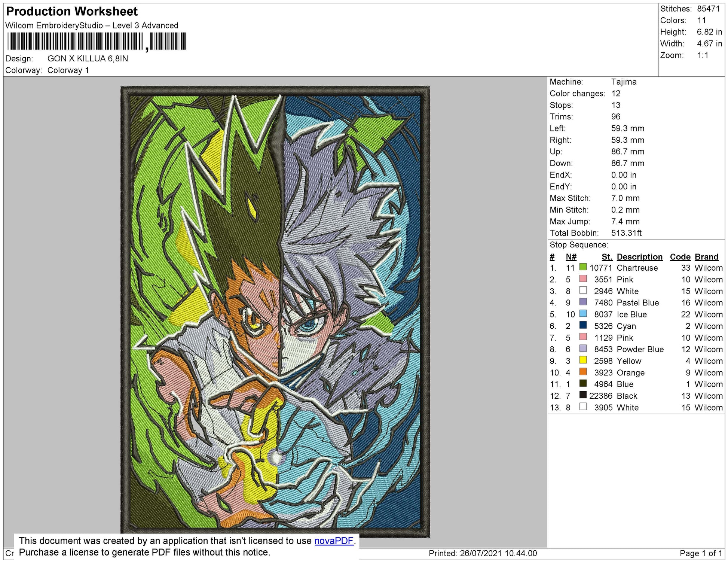The width and height of the screenshot is (728, 563).
Task: Click the Page 1 of 1 indicator
Action: [x=701, y=553]
